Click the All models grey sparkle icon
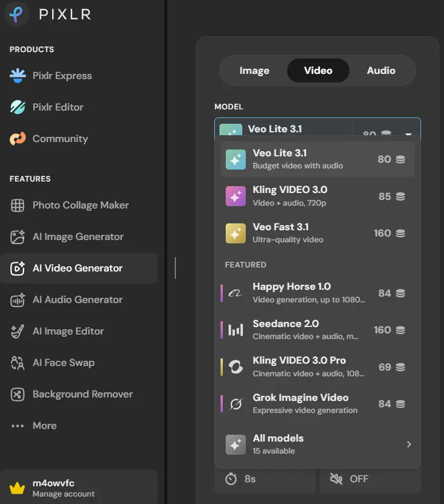Image resolution: width=444 pixels, height=504 pixels. tap(235, 444)
